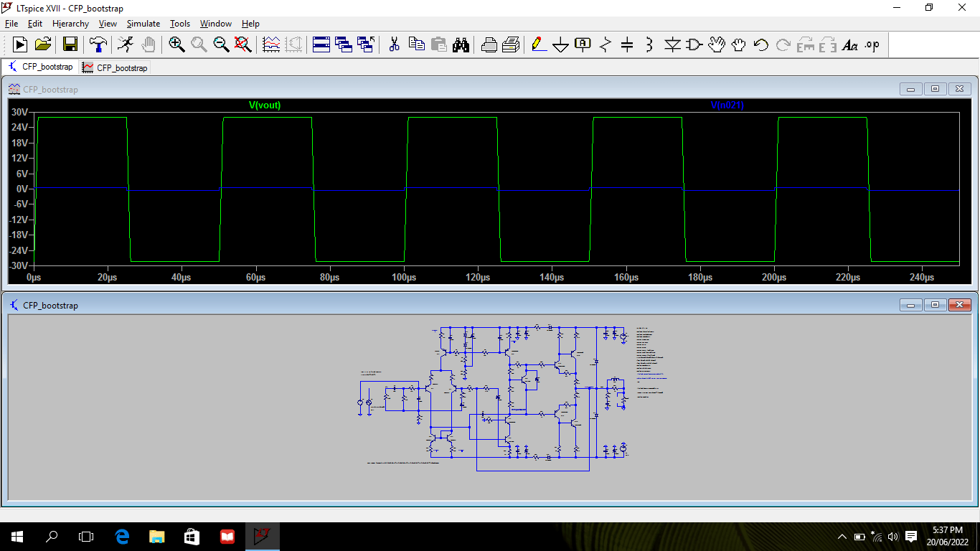The image size is (980, 551).
Task: Click the Find binoculars icon
Action: [461, 44]
